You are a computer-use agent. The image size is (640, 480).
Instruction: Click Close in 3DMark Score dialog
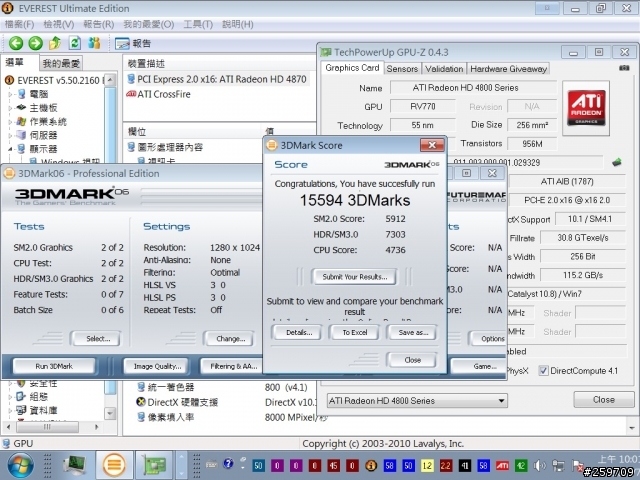point(412,360)
